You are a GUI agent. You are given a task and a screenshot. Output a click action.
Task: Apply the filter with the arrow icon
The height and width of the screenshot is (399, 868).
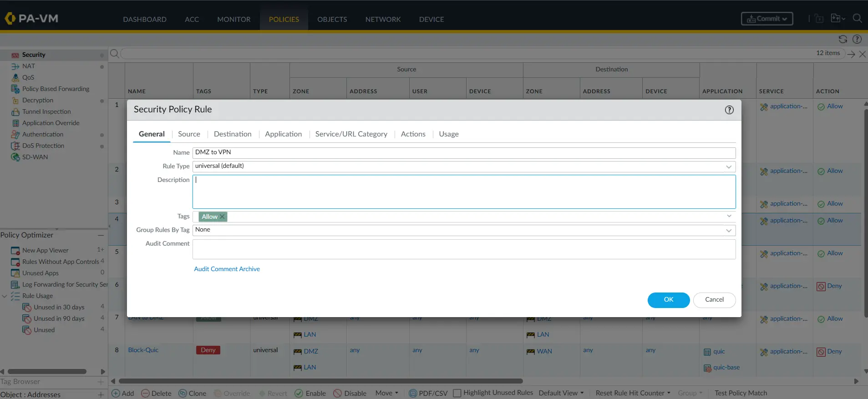851,54
